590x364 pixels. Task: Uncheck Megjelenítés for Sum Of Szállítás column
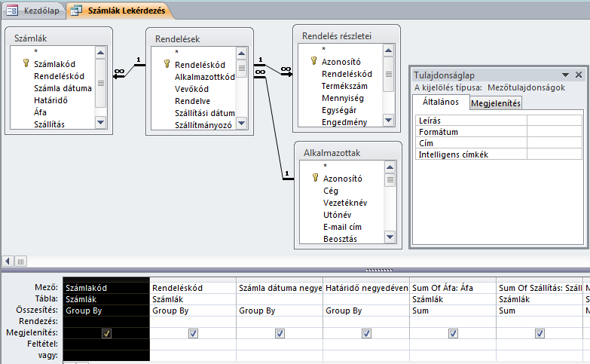pyautogui.click(x=540, y=334)
